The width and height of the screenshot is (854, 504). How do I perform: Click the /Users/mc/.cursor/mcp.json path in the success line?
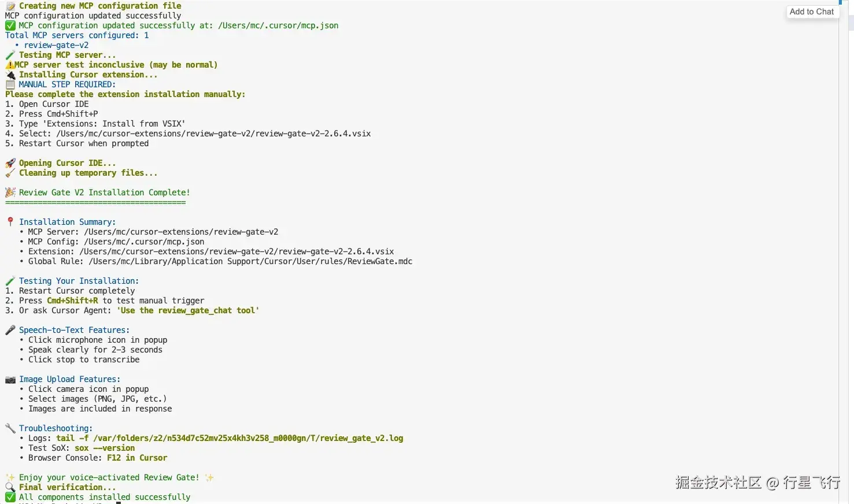[278, 25]
